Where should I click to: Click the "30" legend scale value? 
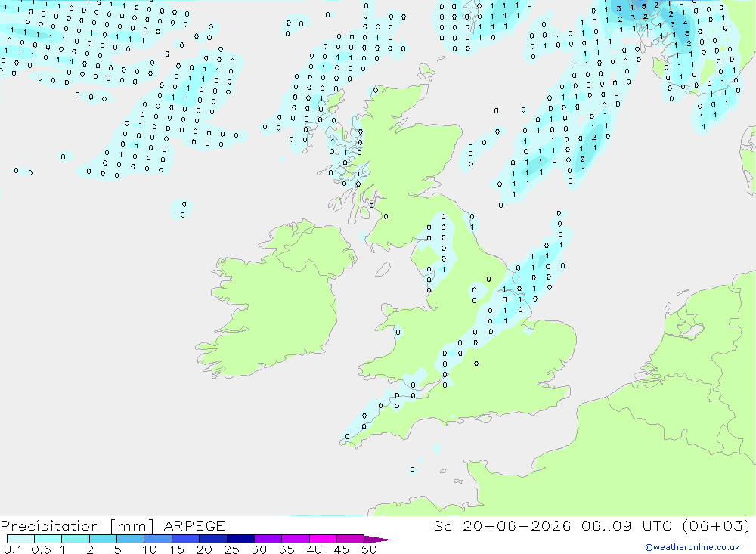pyautogui.click(x=259, y=549)
